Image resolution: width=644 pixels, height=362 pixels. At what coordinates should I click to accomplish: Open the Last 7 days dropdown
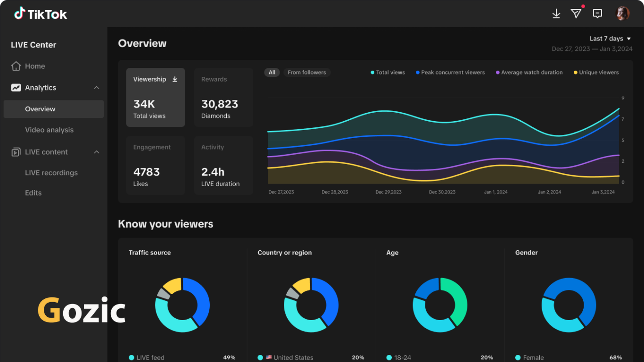610,39
